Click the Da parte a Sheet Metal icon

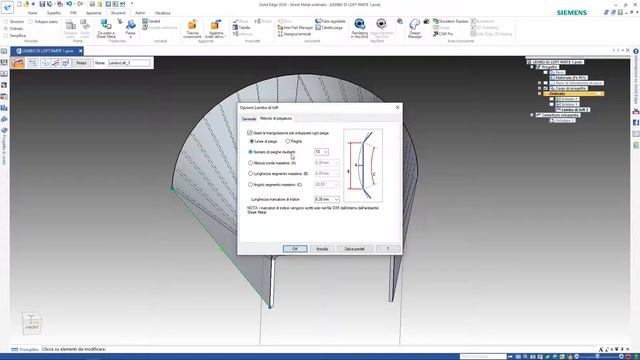pos(106,29)
